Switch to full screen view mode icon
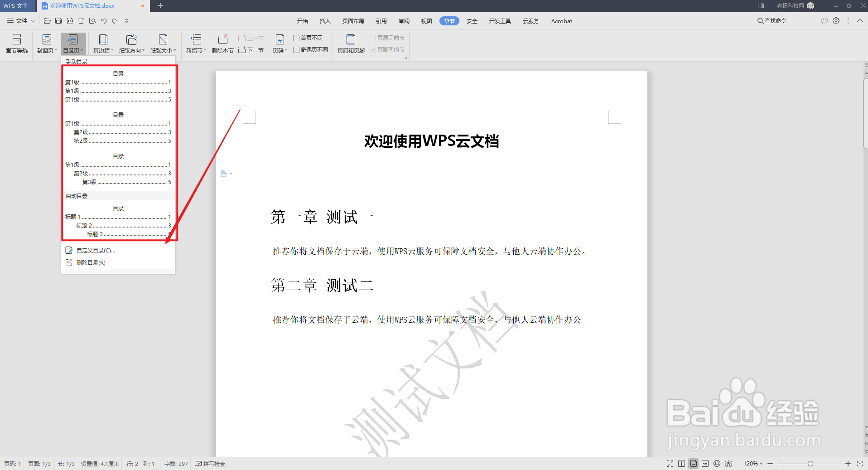868x470 pixels. tap(670, 463)
